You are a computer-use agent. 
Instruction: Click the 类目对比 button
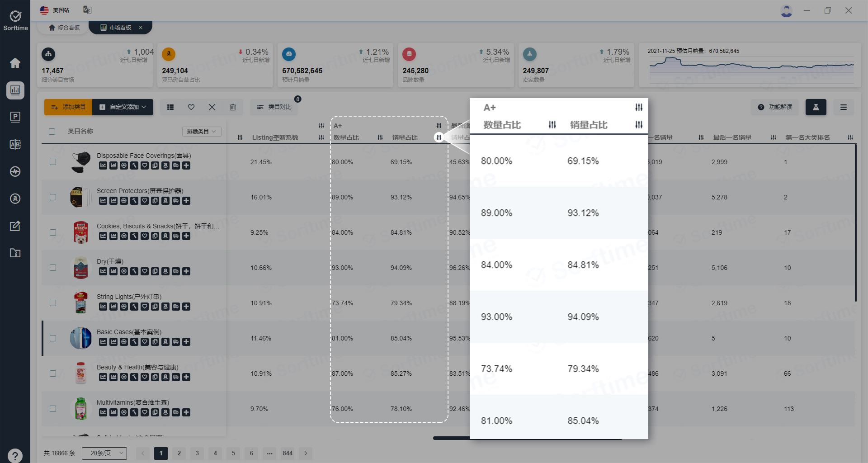(274, 107)
